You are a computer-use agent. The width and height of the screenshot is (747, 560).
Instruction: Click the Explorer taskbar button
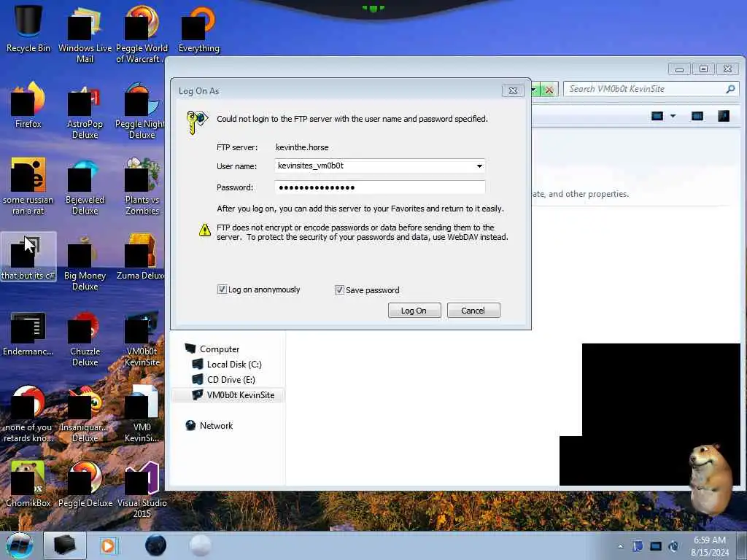(x=65, y=545)
